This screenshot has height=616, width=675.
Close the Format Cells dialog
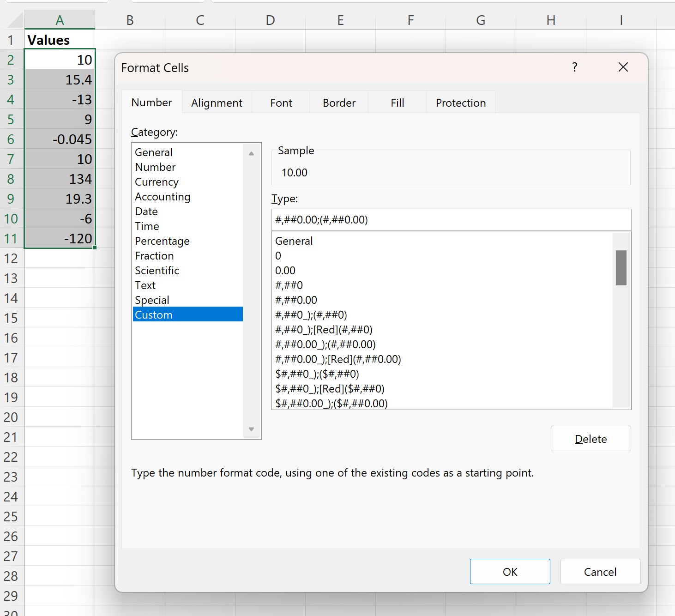point(623,67)
